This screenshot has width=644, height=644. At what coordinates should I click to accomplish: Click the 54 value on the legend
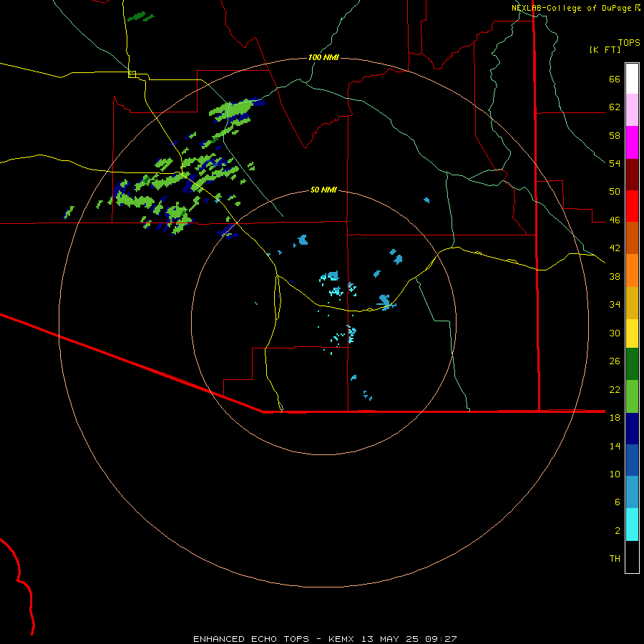coord(615,163)
